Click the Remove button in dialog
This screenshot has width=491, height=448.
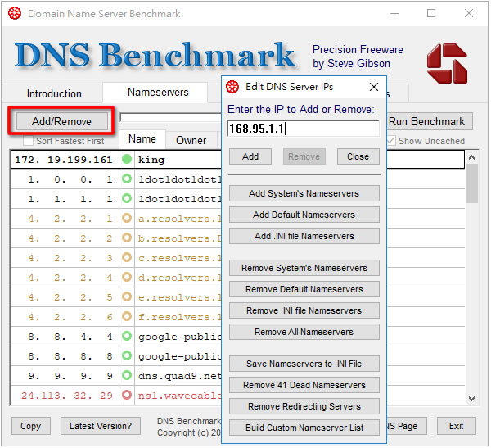pos(304,156)
